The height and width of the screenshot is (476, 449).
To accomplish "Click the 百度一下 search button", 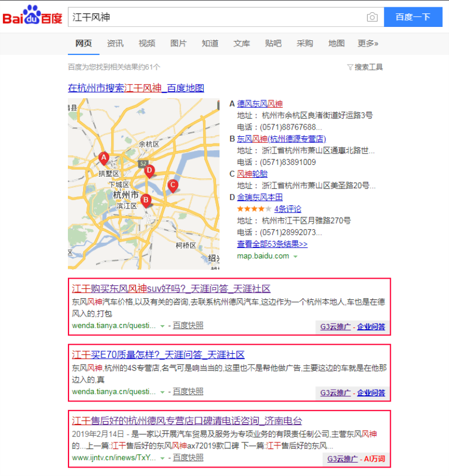I will pyautogui.click(x=413, y=17).
